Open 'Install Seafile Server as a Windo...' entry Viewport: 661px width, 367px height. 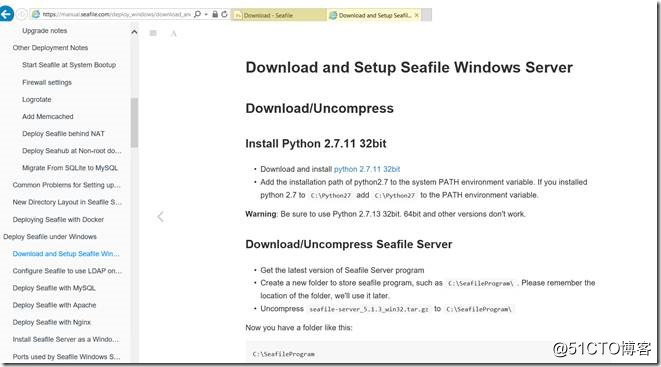66,339
